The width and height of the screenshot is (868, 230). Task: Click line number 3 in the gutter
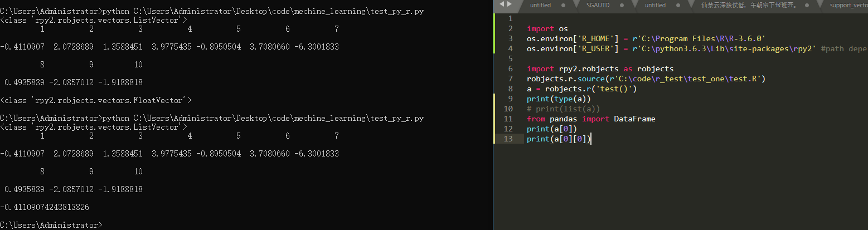click(510, 38)
